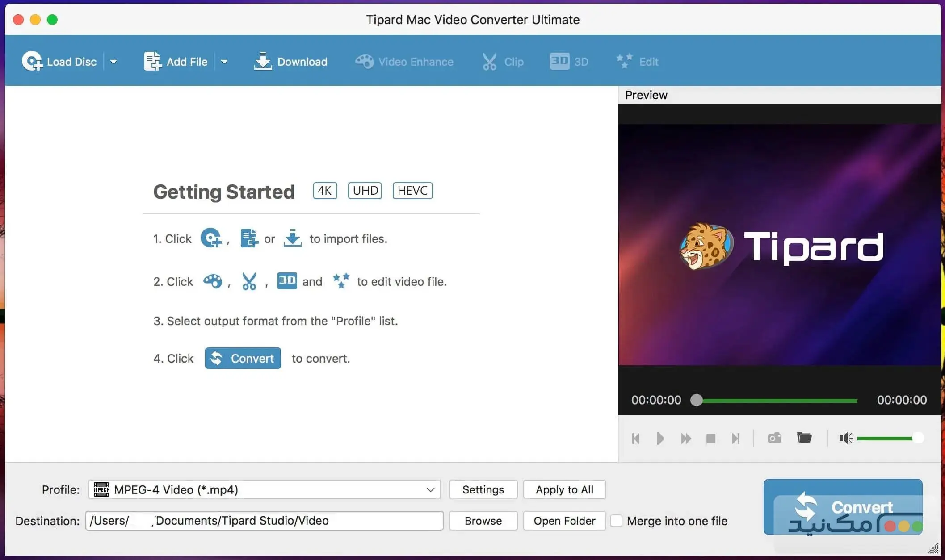Viewport: 945px width, 560px height.
Task: Select the Video Enhance tool
Action: pos(404,61)
